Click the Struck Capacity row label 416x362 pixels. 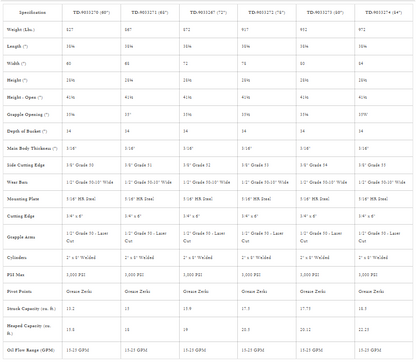31,309
